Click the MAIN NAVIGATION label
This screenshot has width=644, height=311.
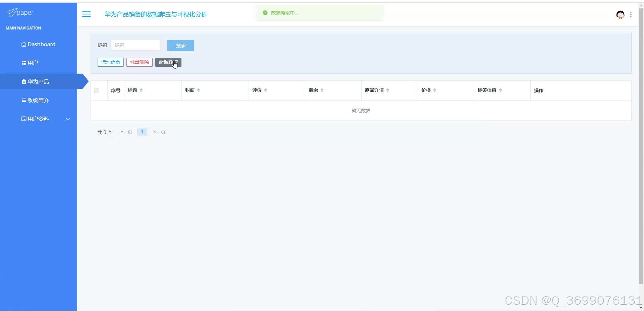[23, 28]
